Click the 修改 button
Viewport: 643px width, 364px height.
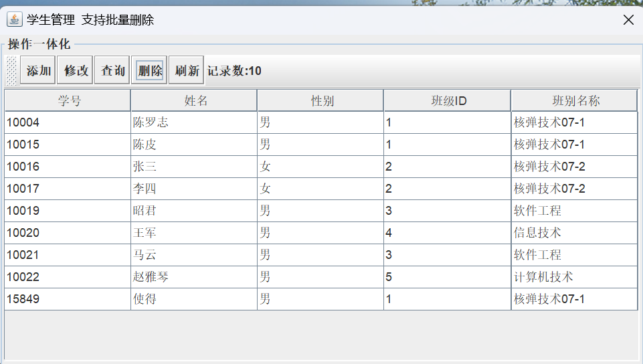76,70
